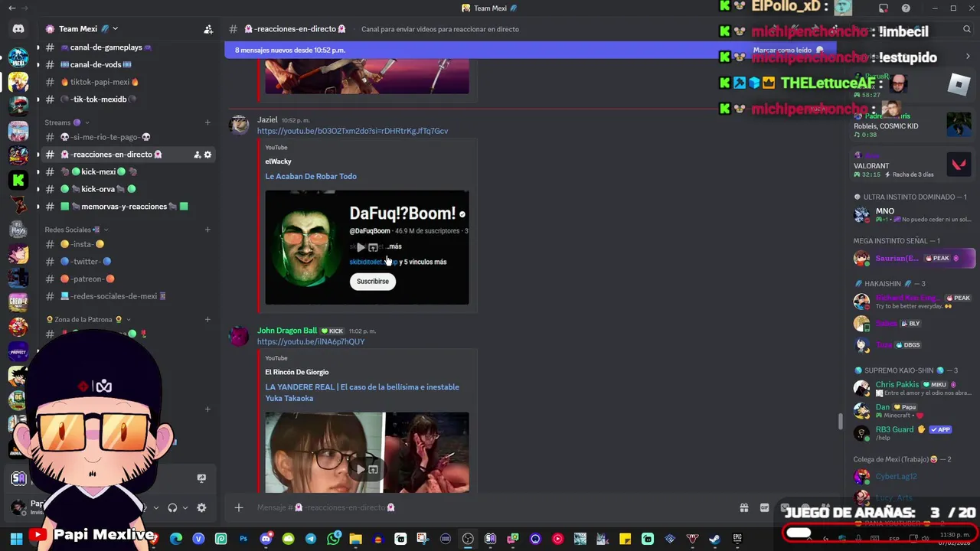
Task: Open WhatsApp from taskbar
Action: click(x=333, y=539)
